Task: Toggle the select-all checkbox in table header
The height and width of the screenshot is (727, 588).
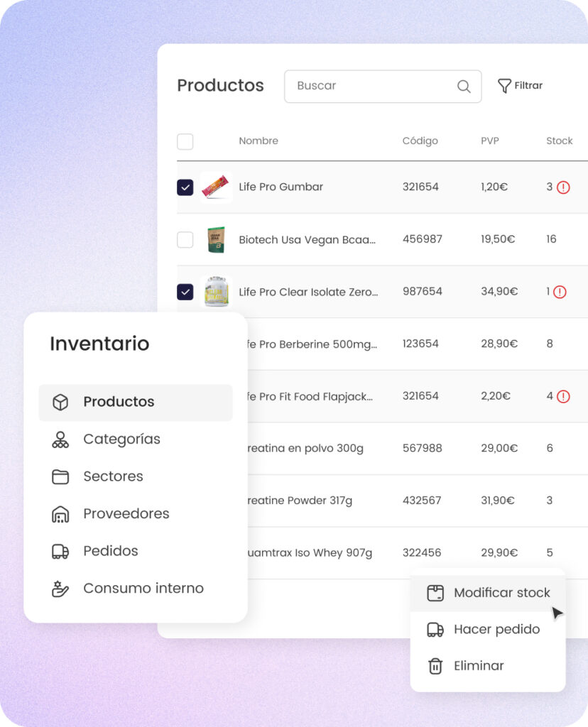Action: point(185,141)
